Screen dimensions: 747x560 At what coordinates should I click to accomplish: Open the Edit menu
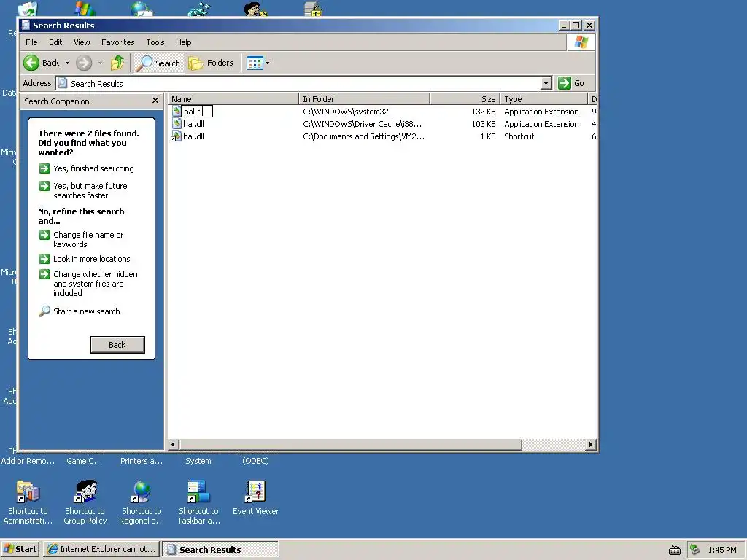pos(55,42)
